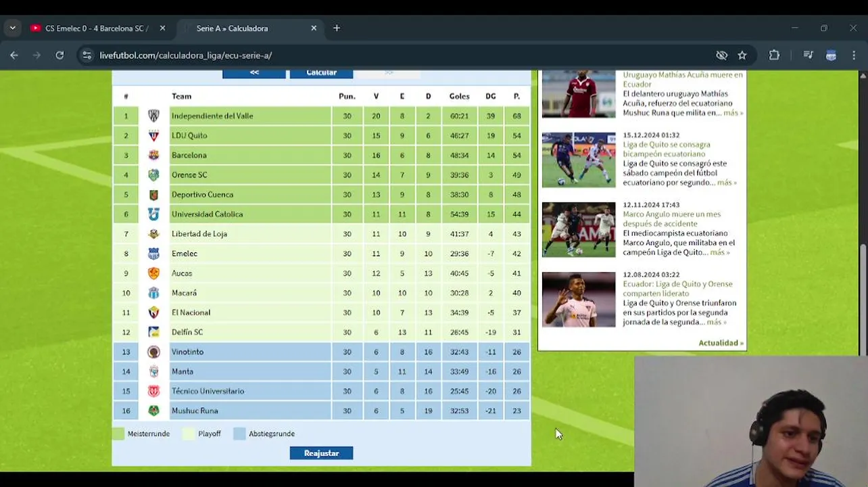Viewport: 868px width, 487px height.
Task: Open the Chrome three-dot menu
Action: coord(854,55)
